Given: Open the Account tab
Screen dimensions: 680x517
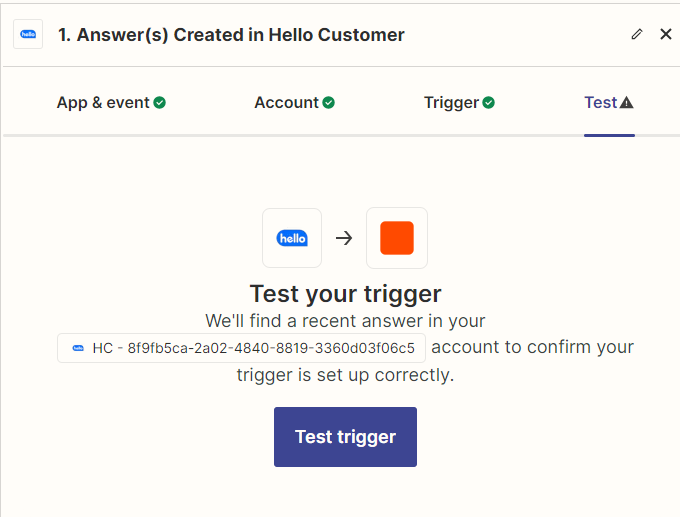Looking at the screenshot, I should click(x=286, y=102).
